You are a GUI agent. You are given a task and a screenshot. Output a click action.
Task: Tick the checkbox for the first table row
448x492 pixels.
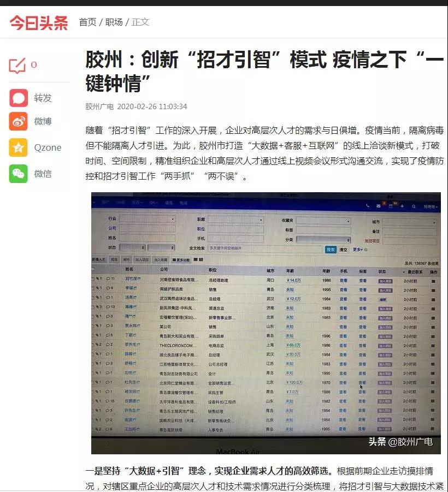pos(93,279)
